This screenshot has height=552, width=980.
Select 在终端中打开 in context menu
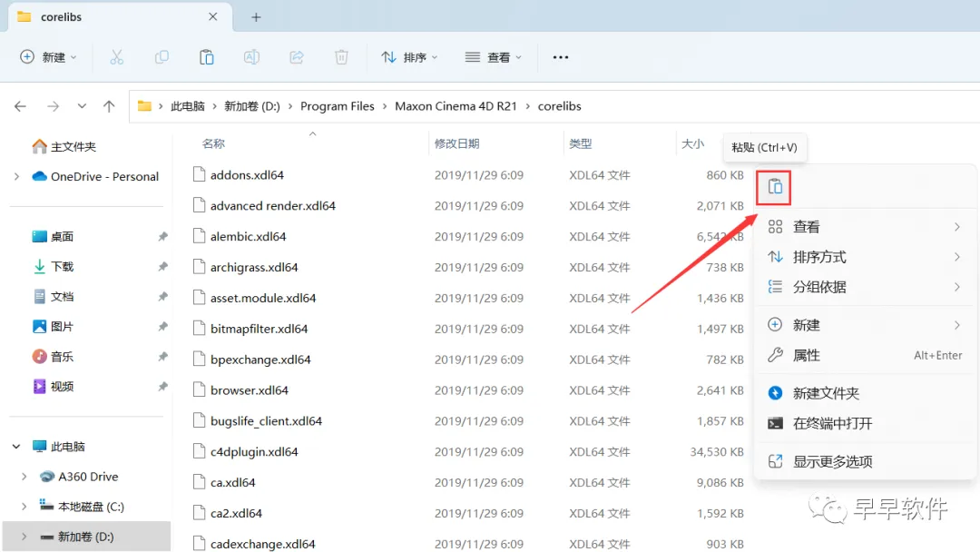865,423
